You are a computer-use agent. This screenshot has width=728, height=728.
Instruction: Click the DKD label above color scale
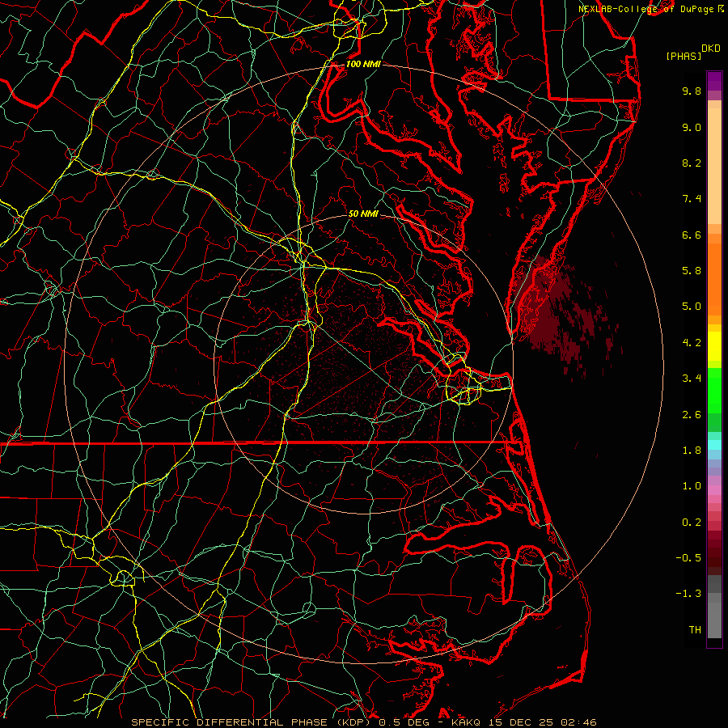coord(710,49)
